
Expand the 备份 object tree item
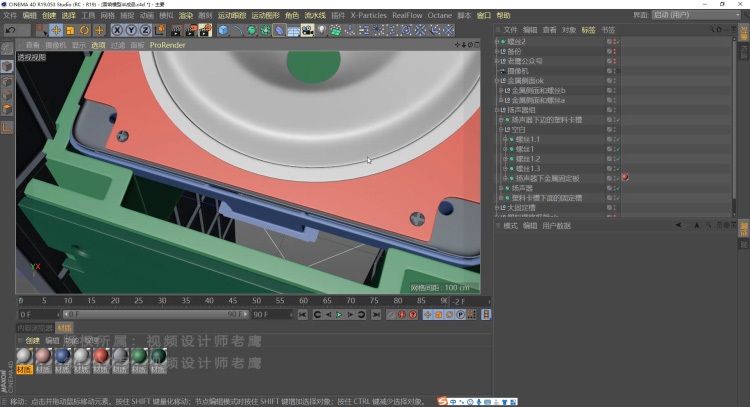coord(498,51)
